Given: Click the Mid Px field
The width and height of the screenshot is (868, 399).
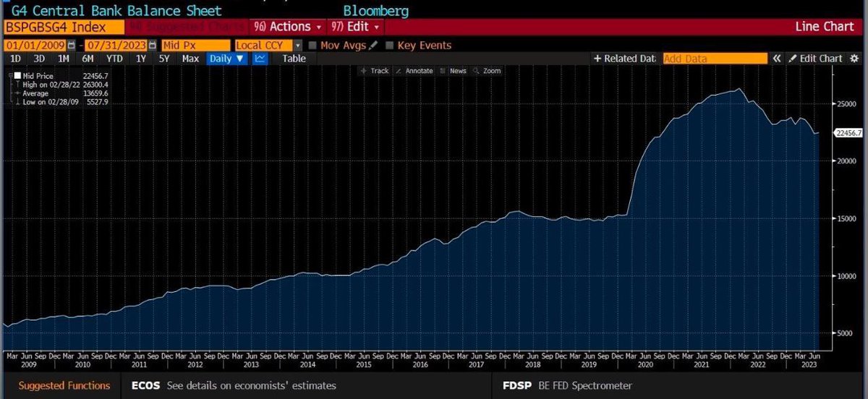Looking at the screenshot, I should (x=196, y=45).
